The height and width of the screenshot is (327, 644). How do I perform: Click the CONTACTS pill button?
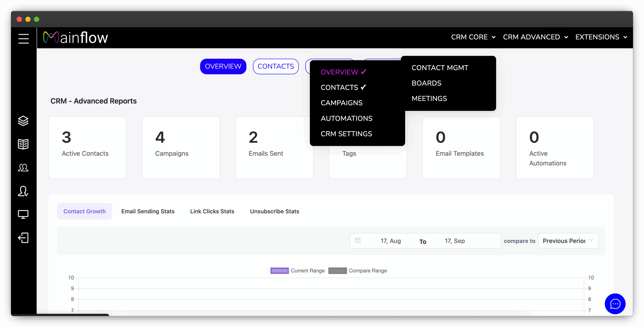(x=275, y=66)
